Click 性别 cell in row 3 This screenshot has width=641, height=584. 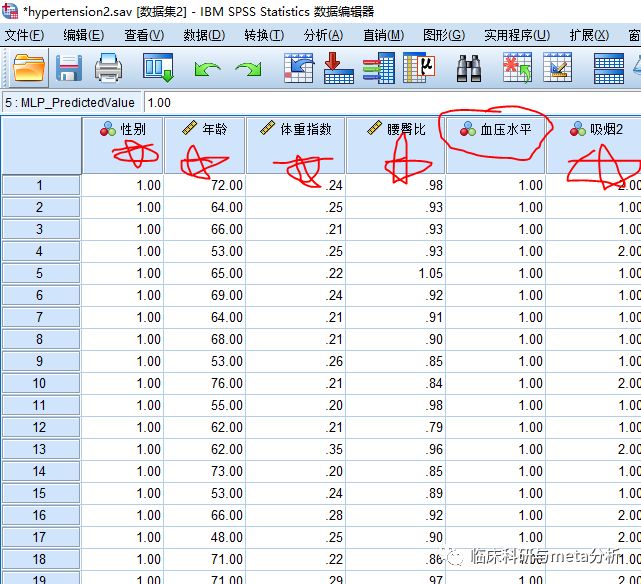(123, 229)
